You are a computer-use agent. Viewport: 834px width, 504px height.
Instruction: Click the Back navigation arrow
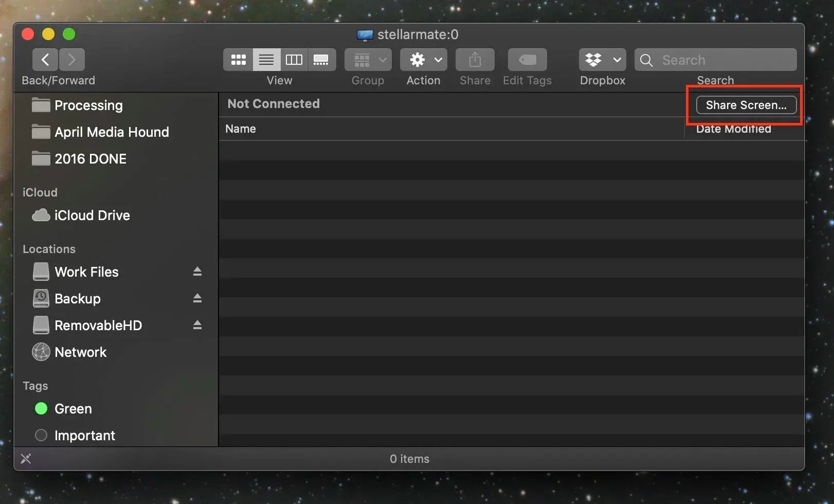click(x=45, y=59)
